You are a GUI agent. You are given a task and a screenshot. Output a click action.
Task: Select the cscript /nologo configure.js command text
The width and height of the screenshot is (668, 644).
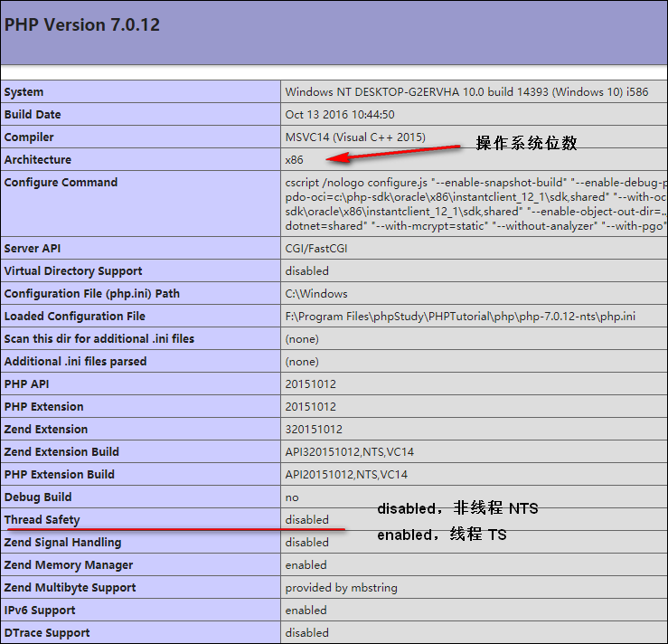475,204
